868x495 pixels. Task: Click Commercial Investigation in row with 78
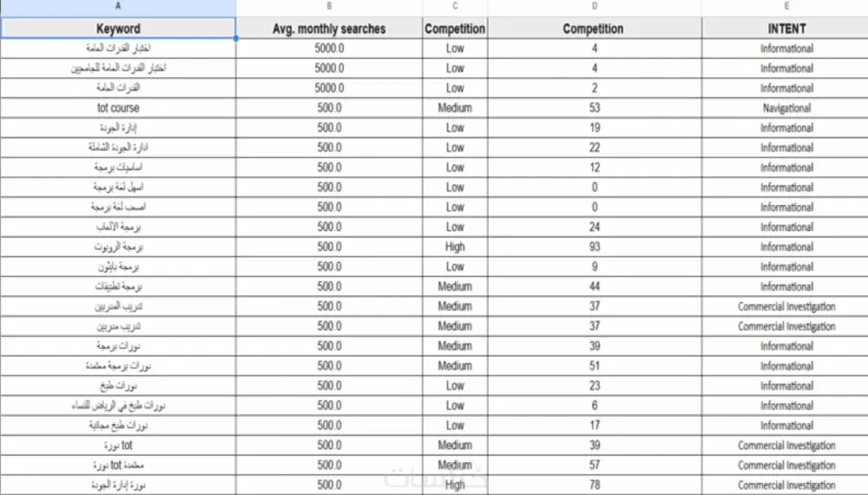tap(786, 485)
